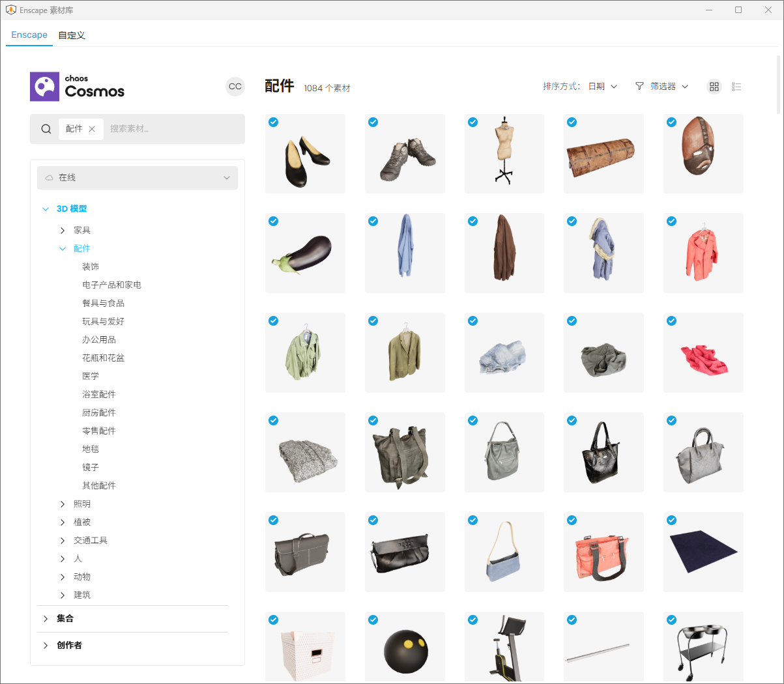Expand the 家具 tree category

click(x=63, y=231)
